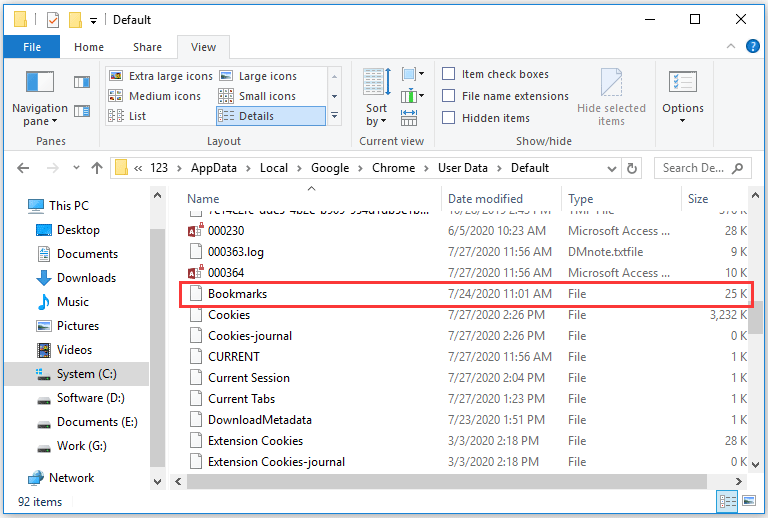
Task: Select System (C:) drive
Action: point(76,374)
